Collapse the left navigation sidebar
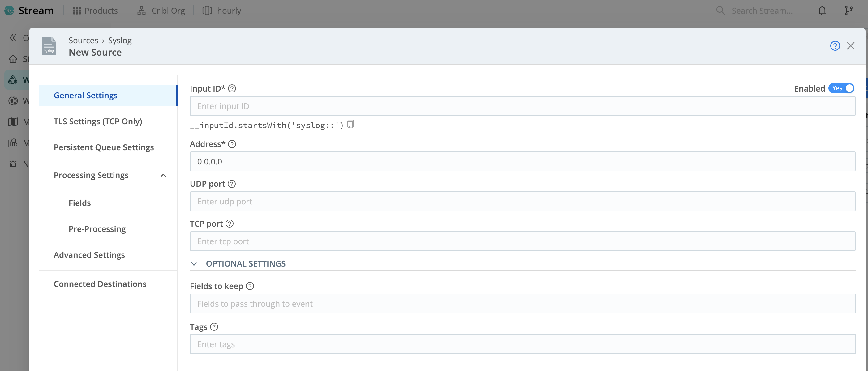 pyautogui.click(x=13, y=38)
